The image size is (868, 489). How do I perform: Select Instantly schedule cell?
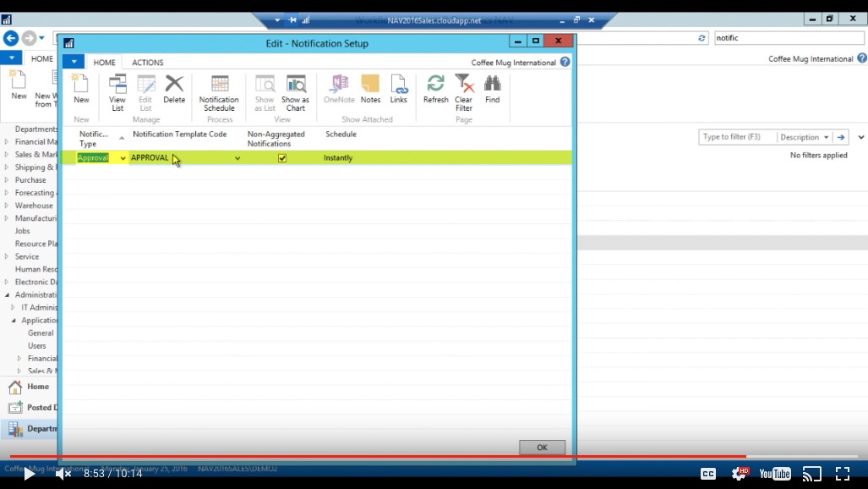coord(338,158)
